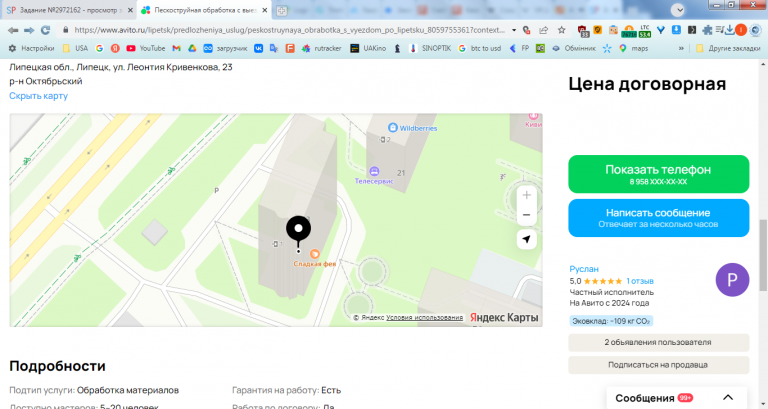Open the maps bookmark
Image resolution: width=768 pixels, height=409 pixels.
tap(633, 48)
